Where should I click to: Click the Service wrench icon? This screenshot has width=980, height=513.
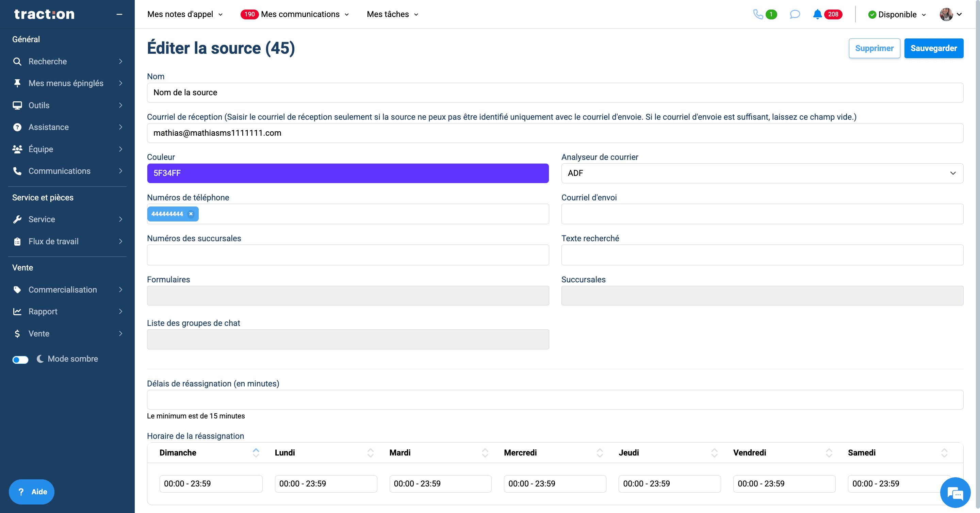[17, 219]
